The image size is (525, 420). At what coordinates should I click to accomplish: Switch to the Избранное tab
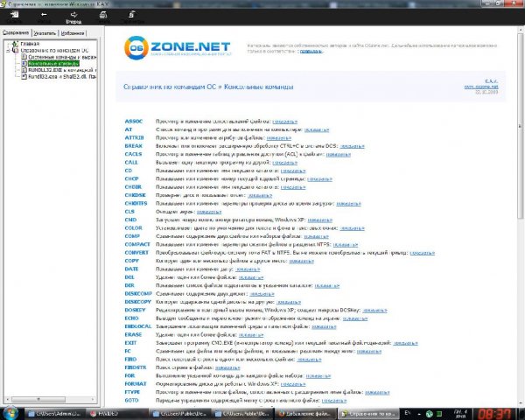(x=72, y=33)
